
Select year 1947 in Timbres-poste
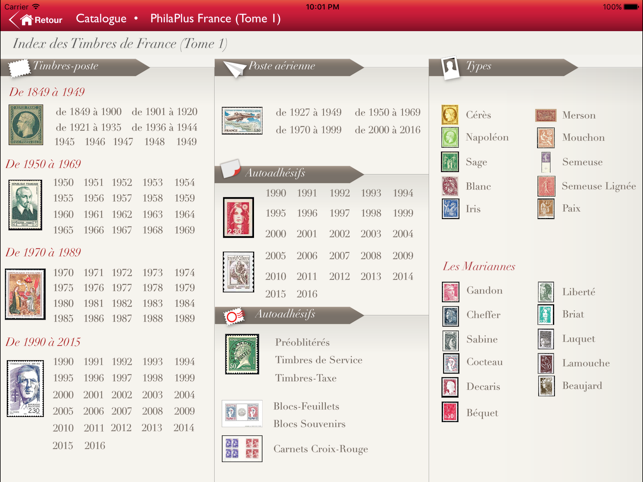(123, 142)
